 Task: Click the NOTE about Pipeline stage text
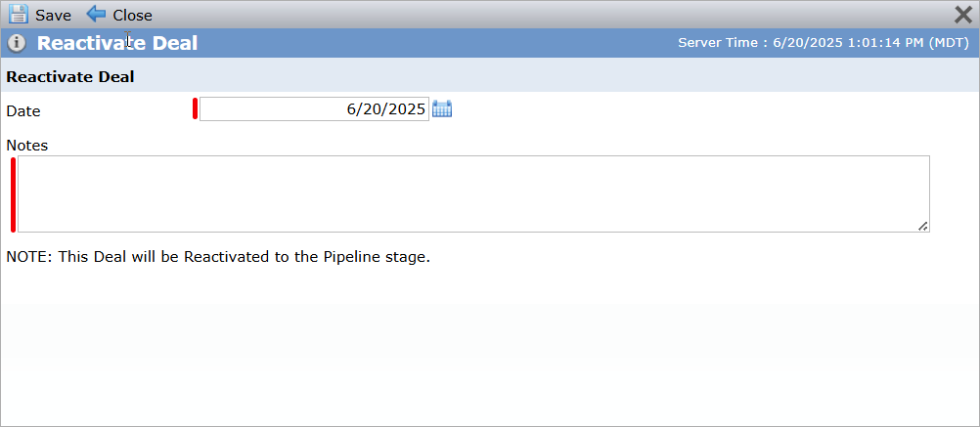[218, 257]
